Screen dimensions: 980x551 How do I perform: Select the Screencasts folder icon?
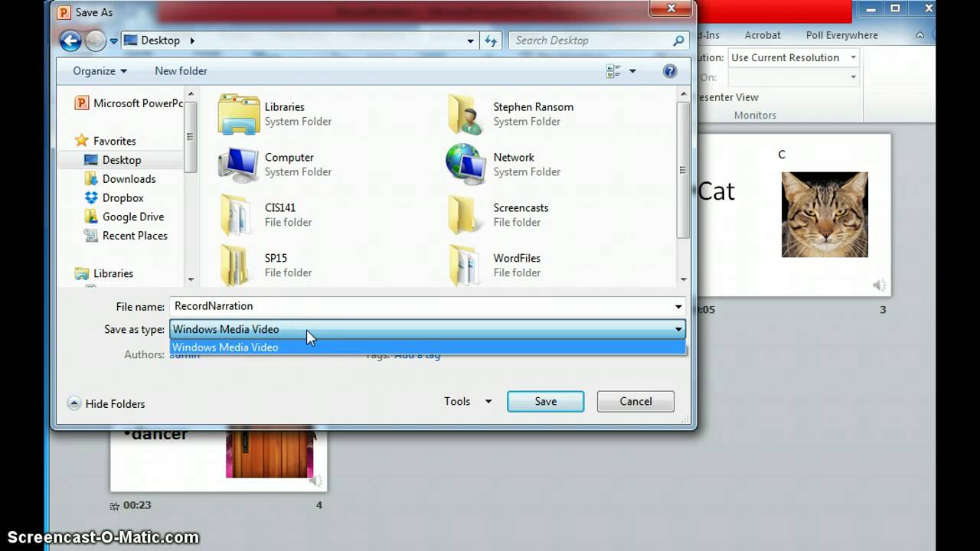point(463,214)
